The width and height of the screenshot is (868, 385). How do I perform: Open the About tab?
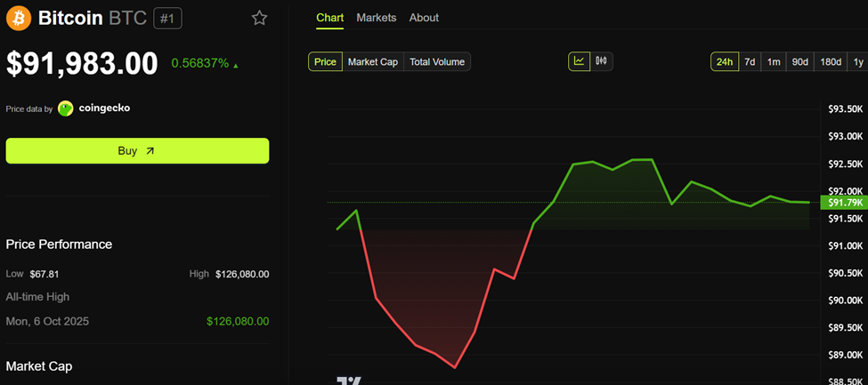[x=424, y=18]
